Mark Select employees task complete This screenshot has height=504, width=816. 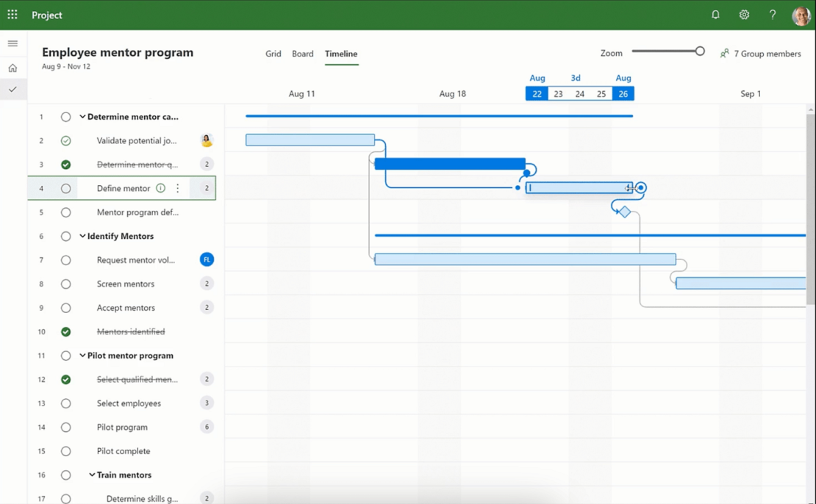coord(65,403)
